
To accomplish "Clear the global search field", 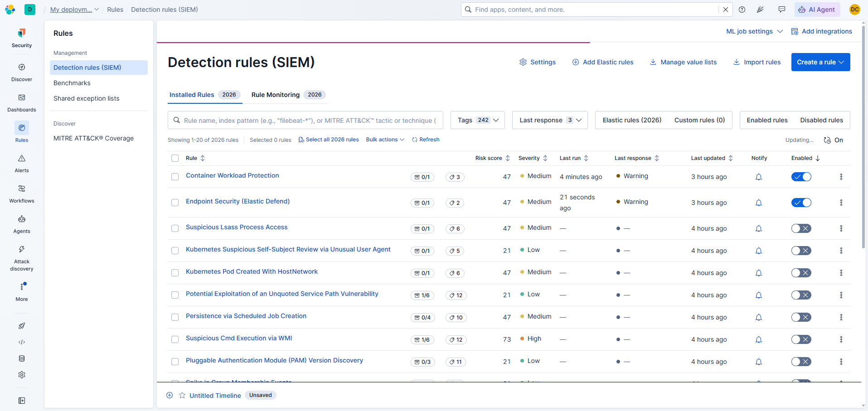I will coord(726,10).
